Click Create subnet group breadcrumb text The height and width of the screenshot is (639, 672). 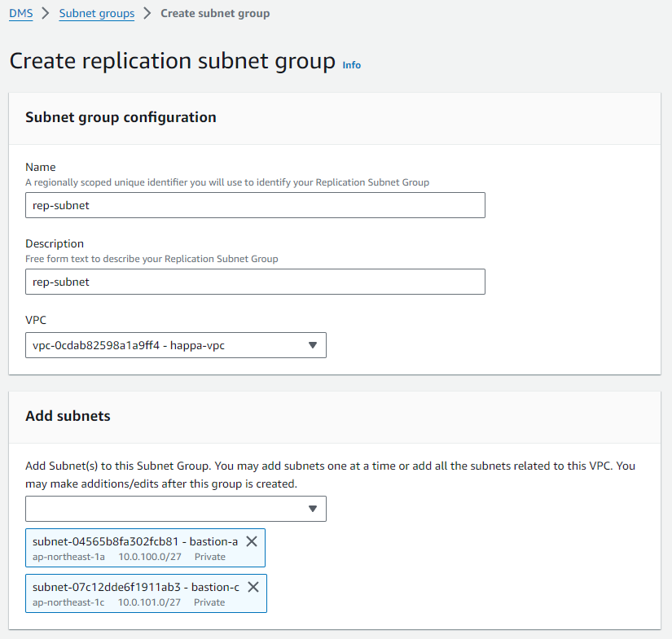coord(215,13)
